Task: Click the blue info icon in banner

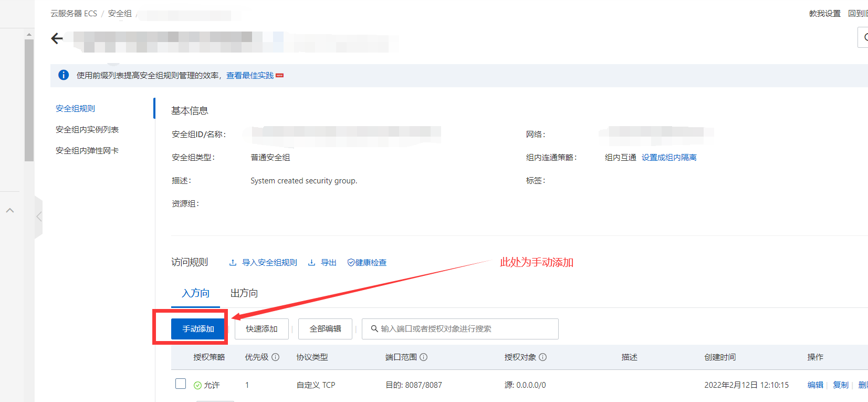Action: coord(64,75)
